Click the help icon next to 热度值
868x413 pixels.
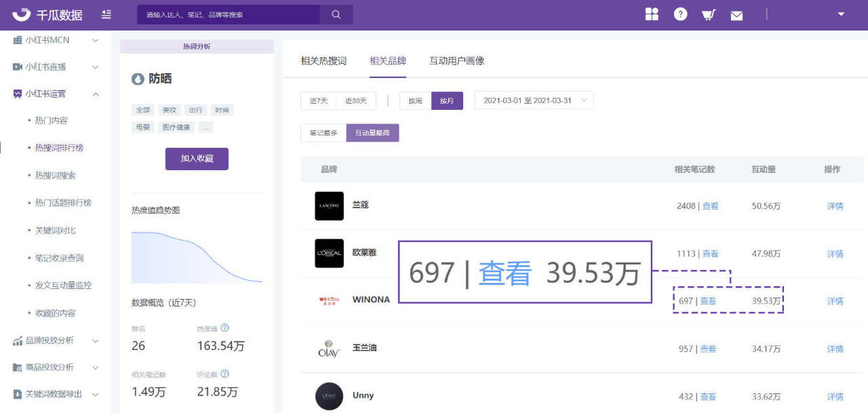pyautogui.click(x=225, y=328)
